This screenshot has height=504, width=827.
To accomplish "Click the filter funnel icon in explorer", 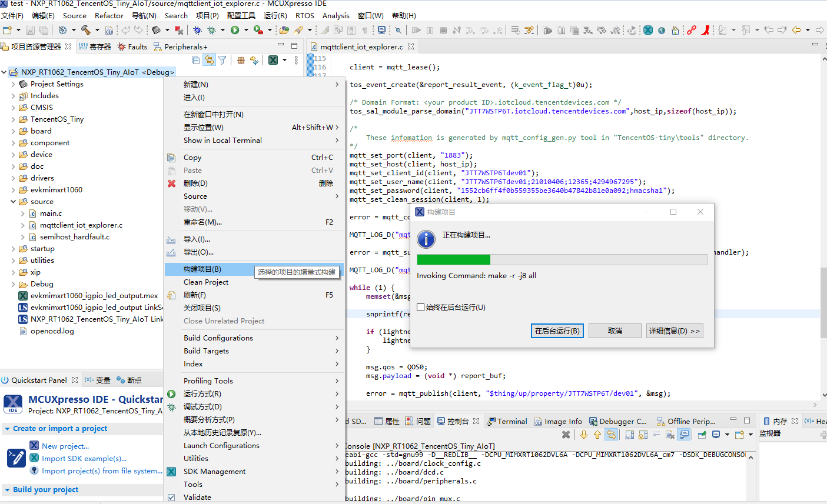I will pyautogui.click(x=222, y=60).
